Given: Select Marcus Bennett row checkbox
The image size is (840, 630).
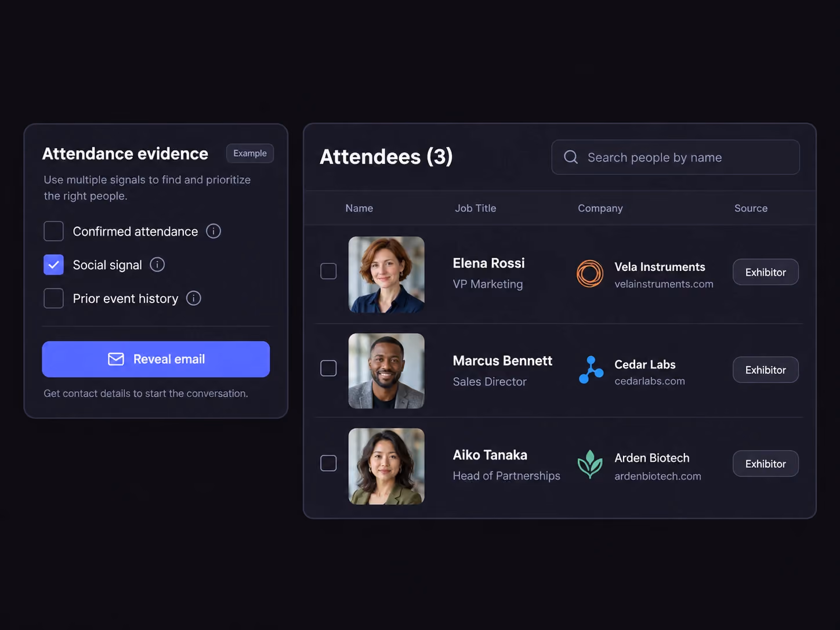Looking at the screenshot, I should point(328,368).
